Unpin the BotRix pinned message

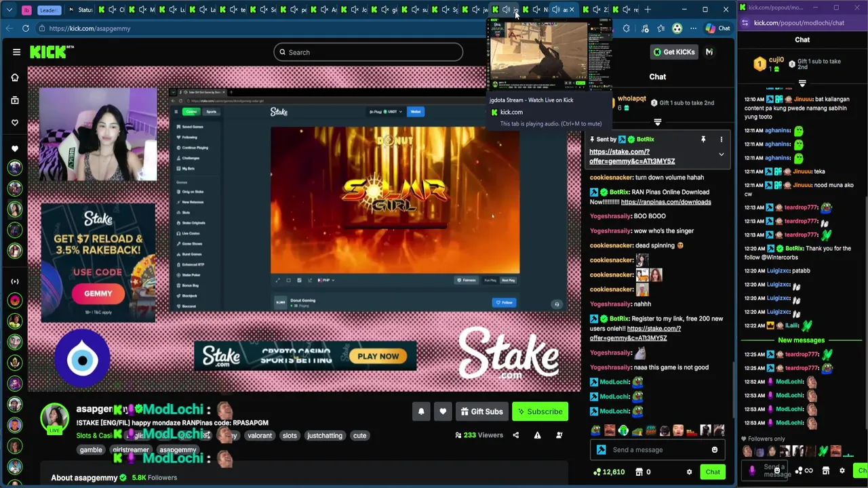[703, 139]
